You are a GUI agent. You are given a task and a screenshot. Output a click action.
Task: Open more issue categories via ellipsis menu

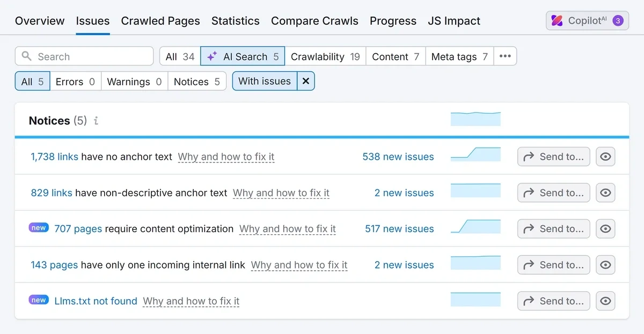point(505,56)
